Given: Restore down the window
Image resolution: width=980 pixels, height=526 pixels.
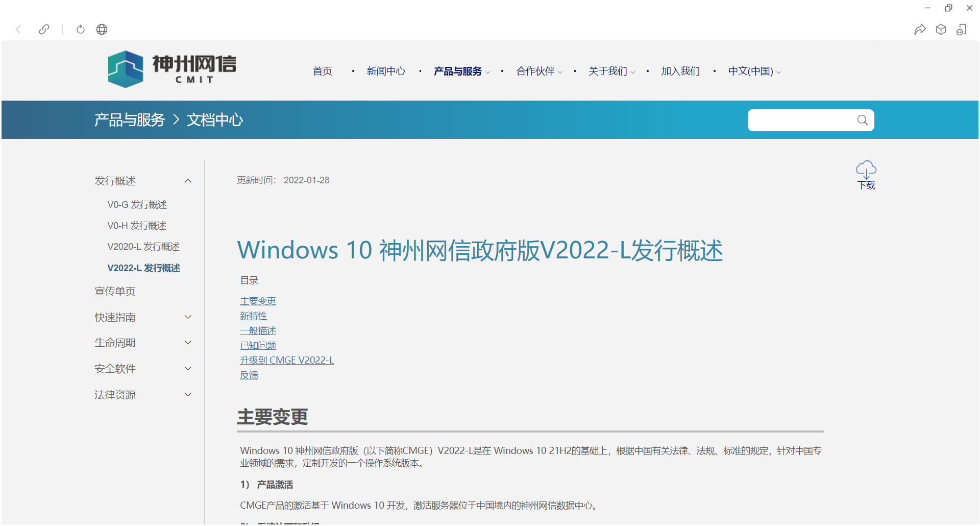Looking at the screenshot, I should pyautogui.click(x=949, y=8).
